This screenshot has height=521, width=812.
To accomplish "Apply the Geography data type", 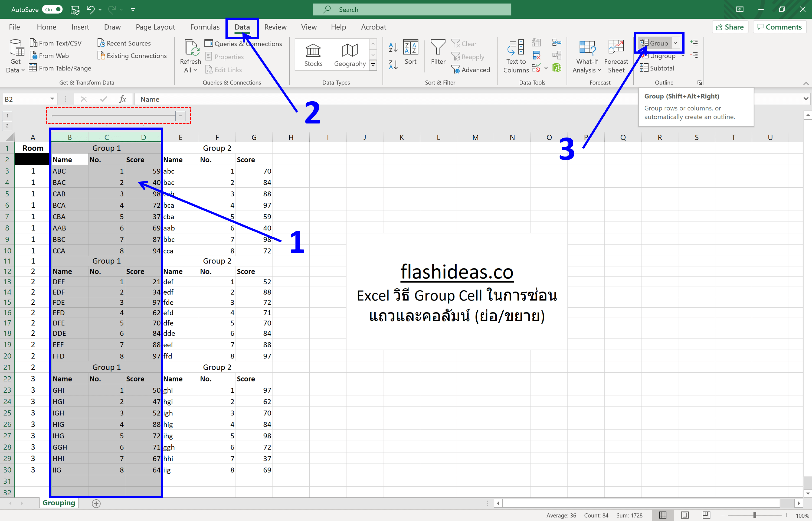I will tap(349, 54).
